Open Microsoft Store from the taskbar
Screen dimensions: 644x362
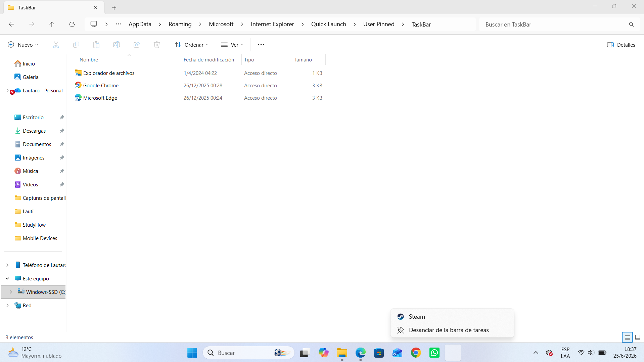pyautogui.click(x=379, y=353)
